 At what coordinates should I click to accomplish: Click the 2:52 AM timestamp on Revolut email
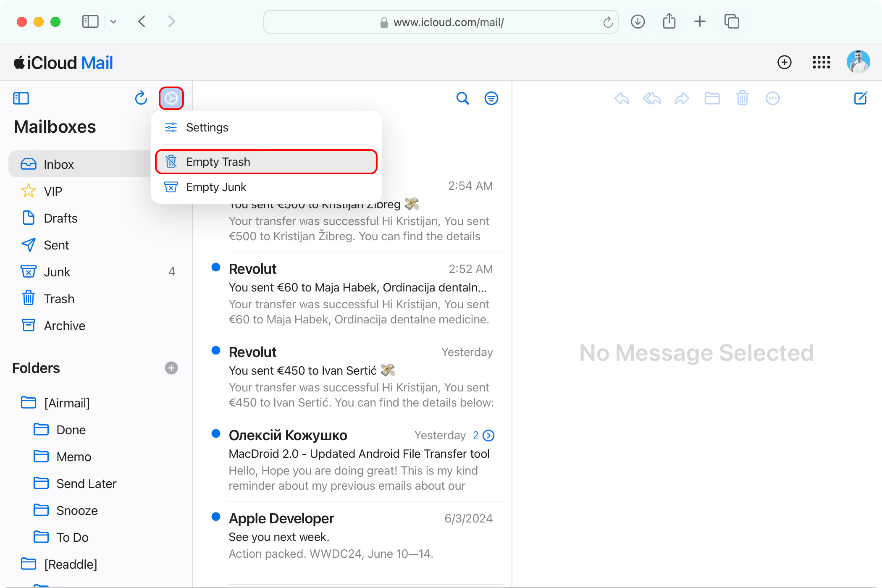470,269
